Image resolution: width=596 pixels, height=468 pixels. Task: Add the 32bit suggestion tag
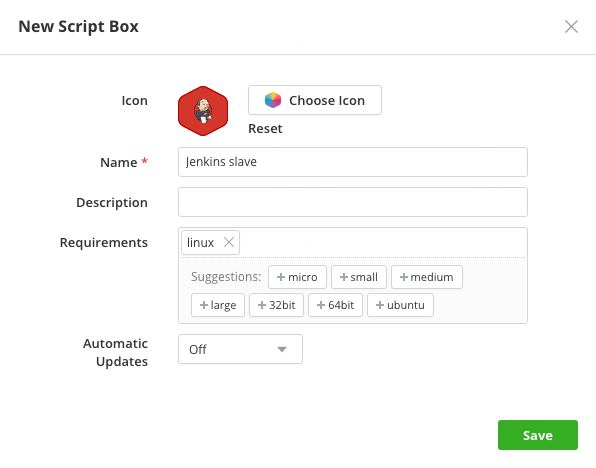click(x=276, y=305)
